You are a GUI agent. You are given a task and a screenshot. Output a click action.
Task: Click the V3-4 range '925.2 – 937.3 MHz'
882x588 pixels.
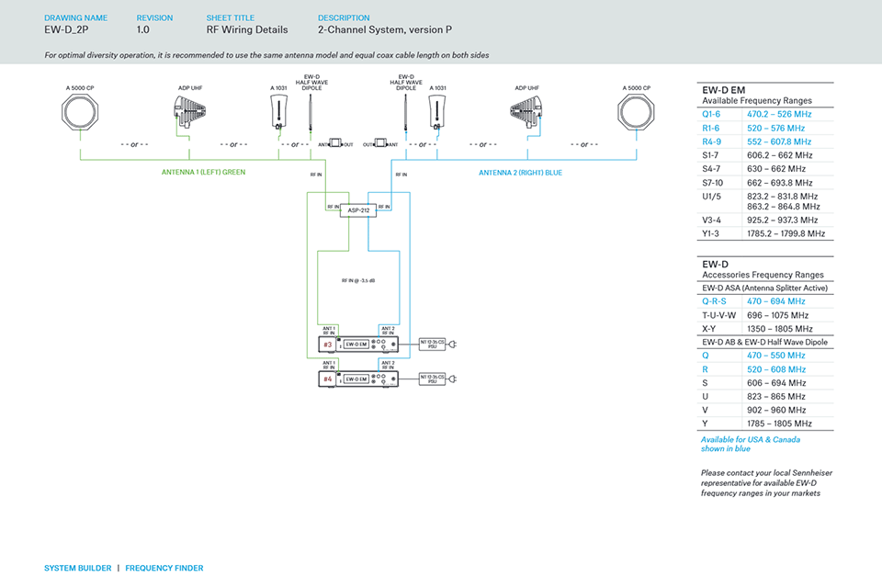pos(783,220)
